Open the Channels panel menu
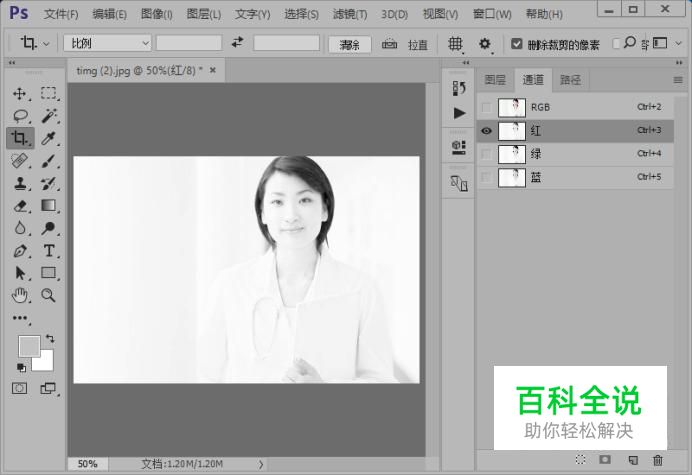692x475 pixels. 678,80
